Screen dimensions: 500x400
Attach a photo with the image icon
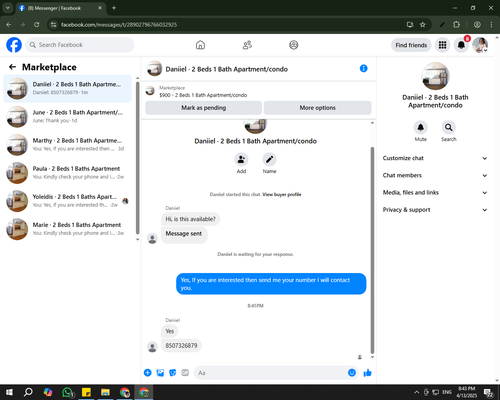(160, 373)
